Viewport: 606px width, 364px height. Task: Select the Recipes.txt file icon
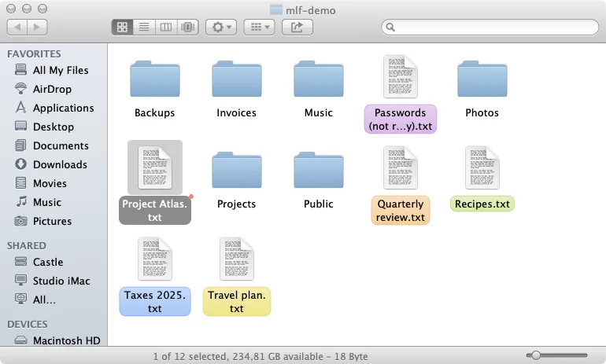(482, 167)
